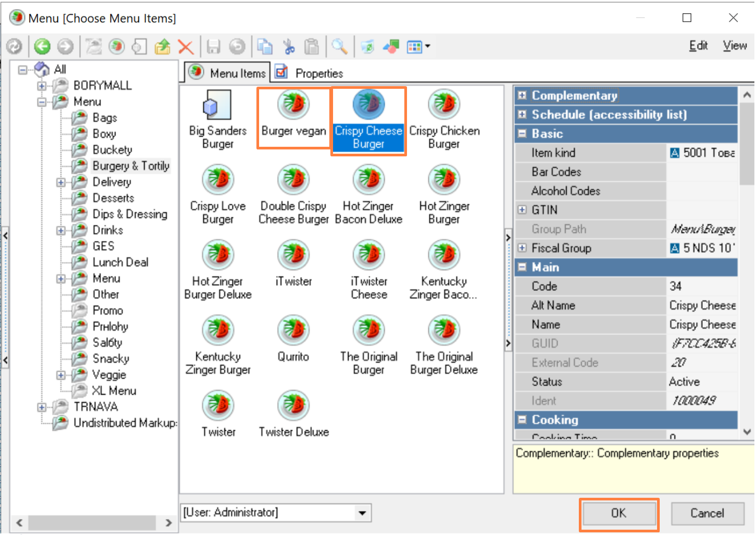Collapse the Main property section
The height and width of the screenshot is (535, 756).
coord(522,267)
